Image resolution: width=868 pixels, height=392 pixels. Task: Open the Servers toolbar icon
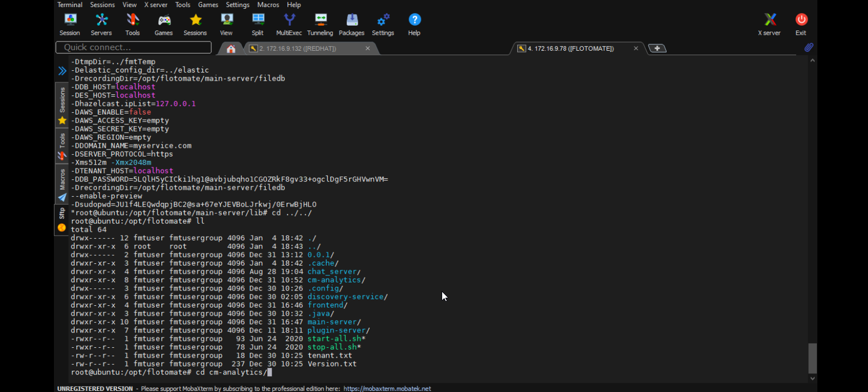pyautogui.click(x=101, y=25)
